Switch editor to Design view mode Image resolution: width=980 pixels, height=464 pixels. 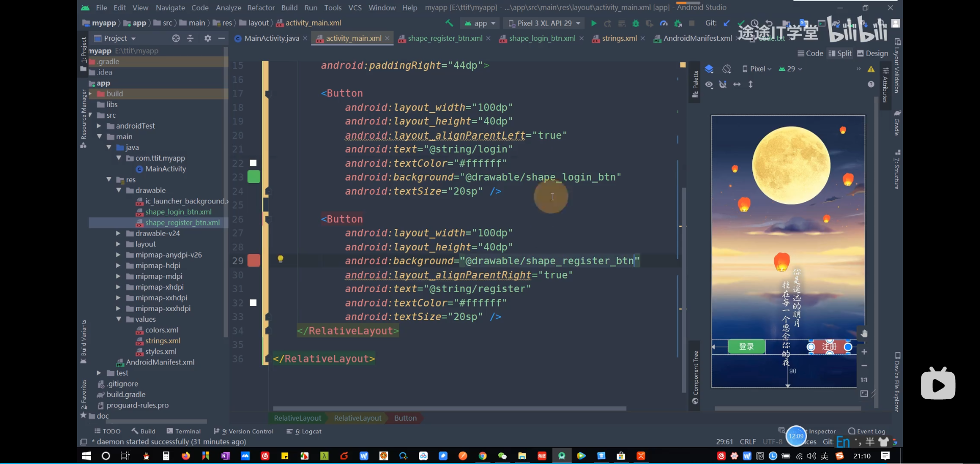coord(873,54)
